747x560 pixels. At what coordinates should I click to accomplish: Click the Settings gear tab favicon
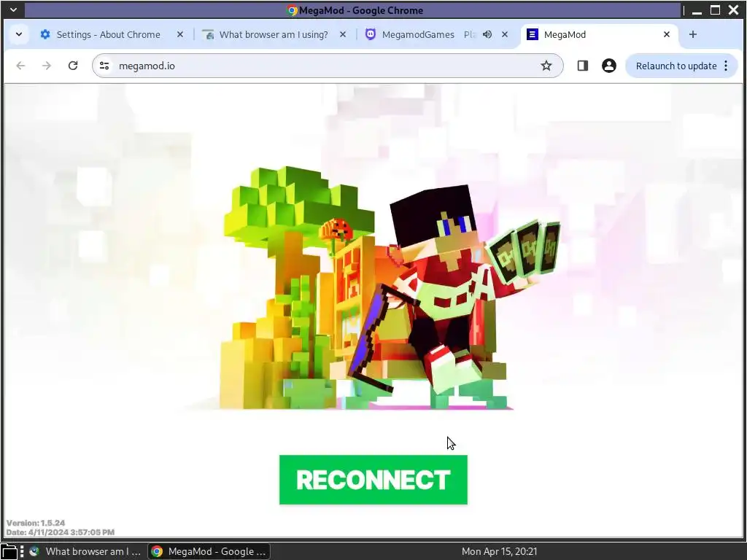[x=44, y=34]
